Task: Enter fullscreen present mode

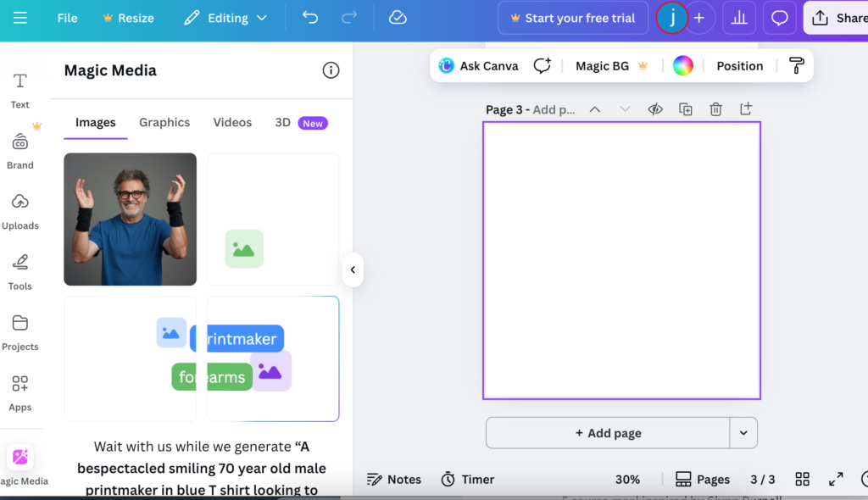Action: 836,480
